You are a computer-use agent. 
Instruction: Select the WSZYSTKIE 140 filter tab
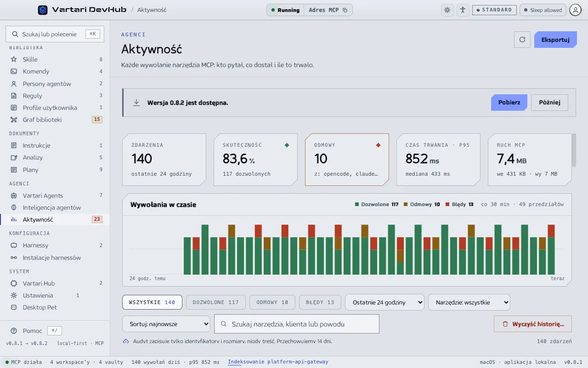coord(152,302)
